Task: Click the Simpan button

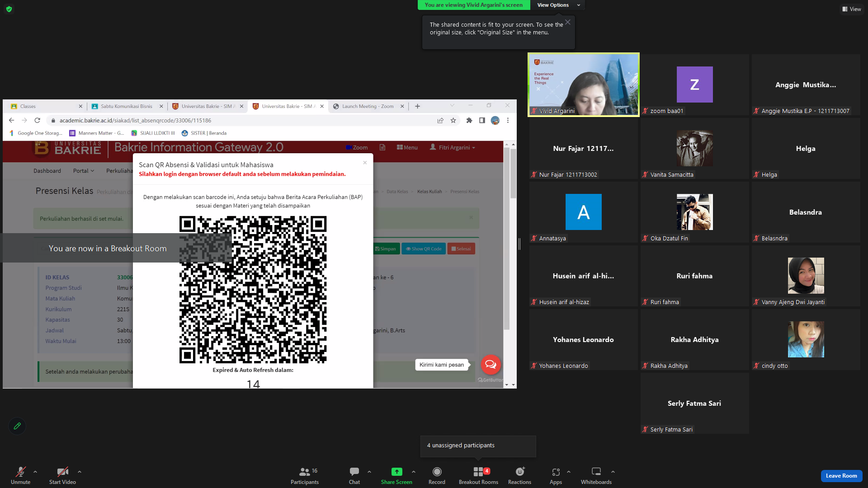Action: click(386, 249)
